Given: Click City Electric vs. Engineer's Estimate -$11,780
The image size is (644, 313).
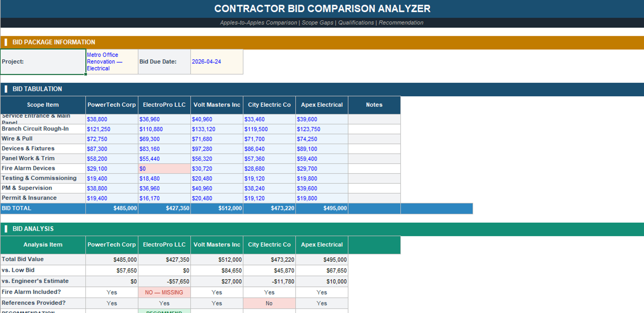Looking at the screenshot, I should [x=269, y=281].
